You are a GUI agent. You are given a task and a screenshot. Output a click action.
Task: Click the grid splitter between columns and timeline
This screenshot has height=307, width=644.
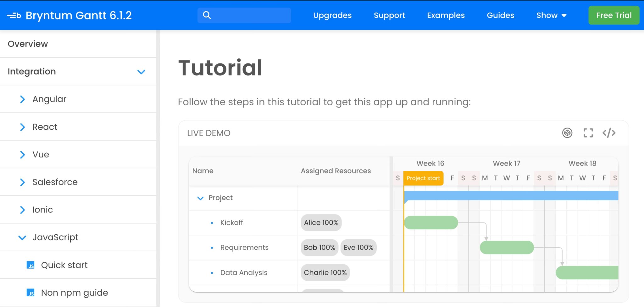(391, 224)
